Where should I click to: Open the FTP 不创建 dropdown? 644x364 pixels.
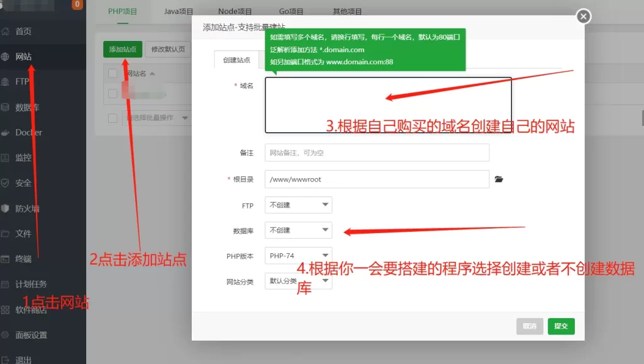tap(298, 205)
